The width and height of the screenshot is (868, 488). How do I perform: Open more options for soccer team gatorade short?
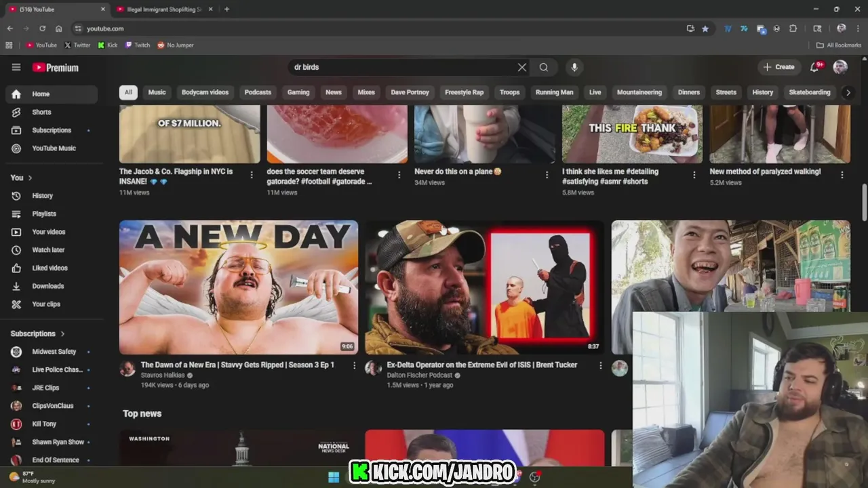[x=399, y=175]
